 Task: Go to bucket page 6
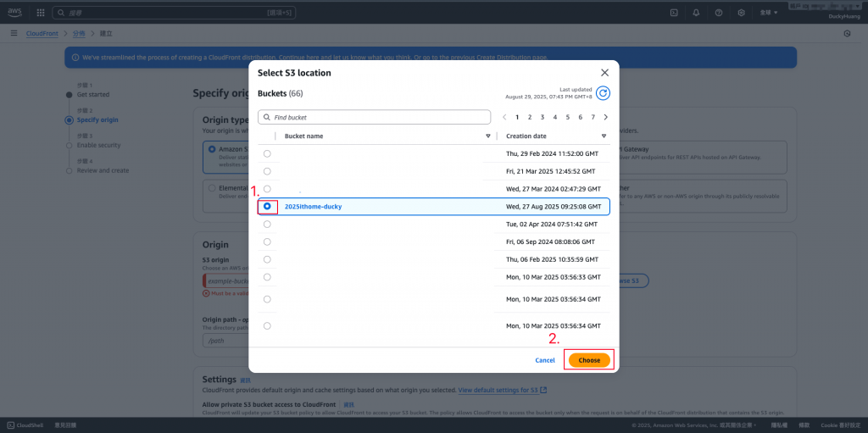tap(580, 117)
